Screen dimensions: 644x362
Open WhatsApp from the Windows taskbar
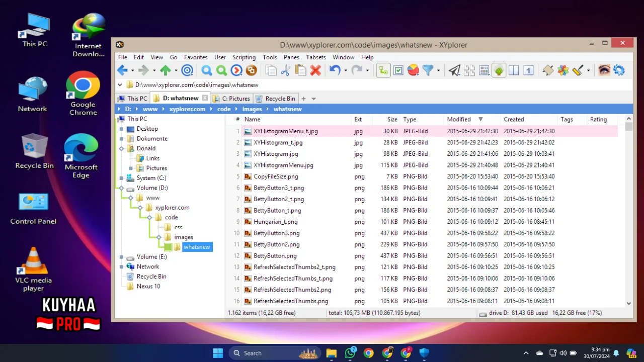click(350, 353)
